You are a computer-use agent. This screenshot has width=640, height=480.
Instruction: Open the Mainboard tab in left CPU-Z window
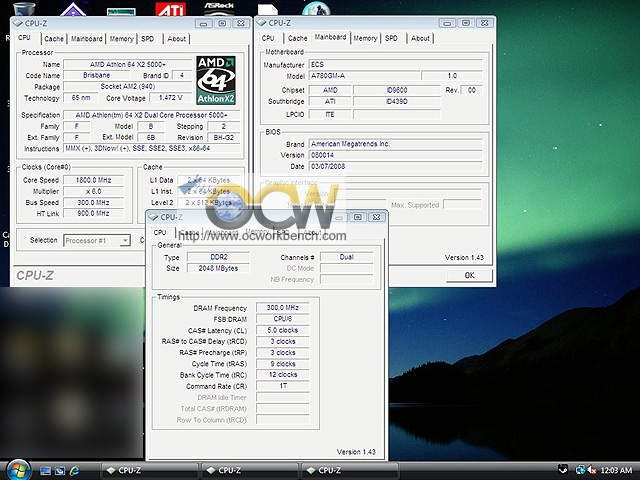pyautogui.click(x=87, y=39)
